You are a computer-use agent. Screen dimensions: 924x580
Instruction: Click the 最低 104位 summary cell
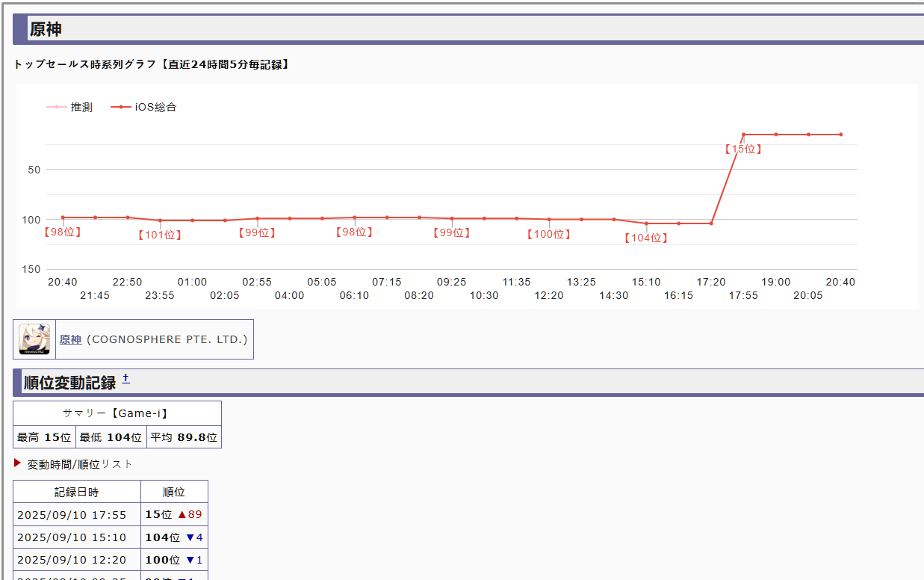coord(111,436)
